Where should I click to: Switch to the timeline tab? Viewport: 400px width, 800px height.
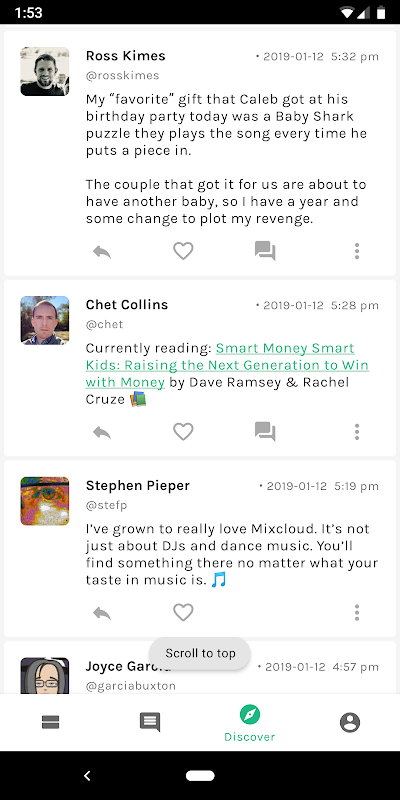(51, 722)
